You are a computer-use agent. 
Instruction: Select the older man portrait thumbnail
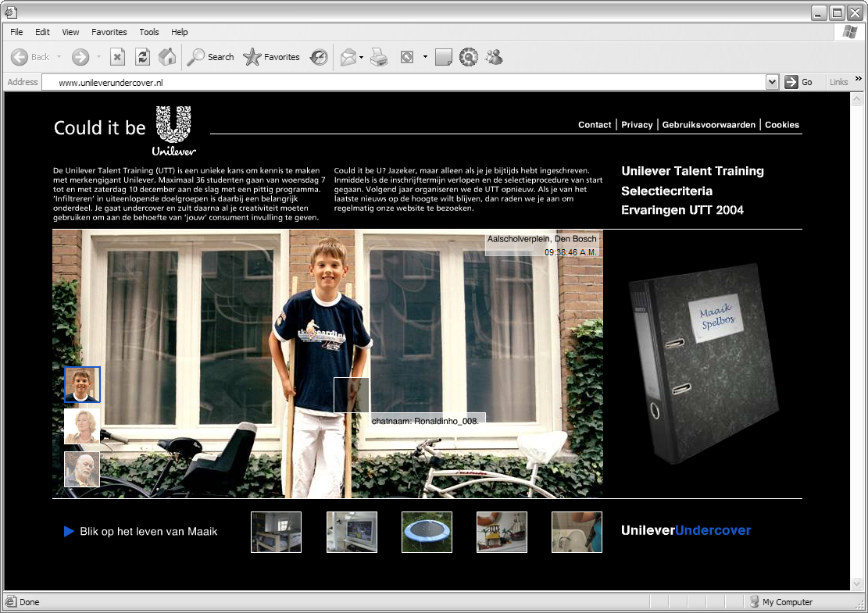point(82,469)
